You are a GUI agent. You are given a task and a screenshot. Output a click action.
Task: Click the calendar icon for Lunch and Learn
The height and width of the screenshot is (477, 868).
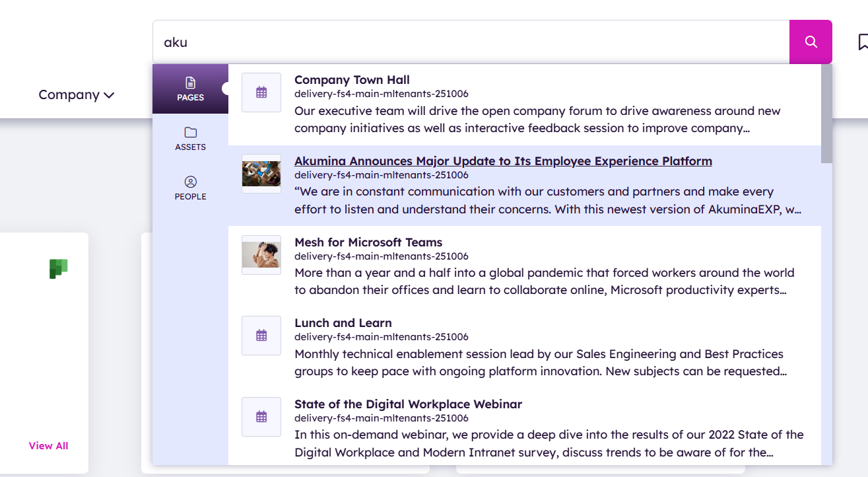click(261, 336)
